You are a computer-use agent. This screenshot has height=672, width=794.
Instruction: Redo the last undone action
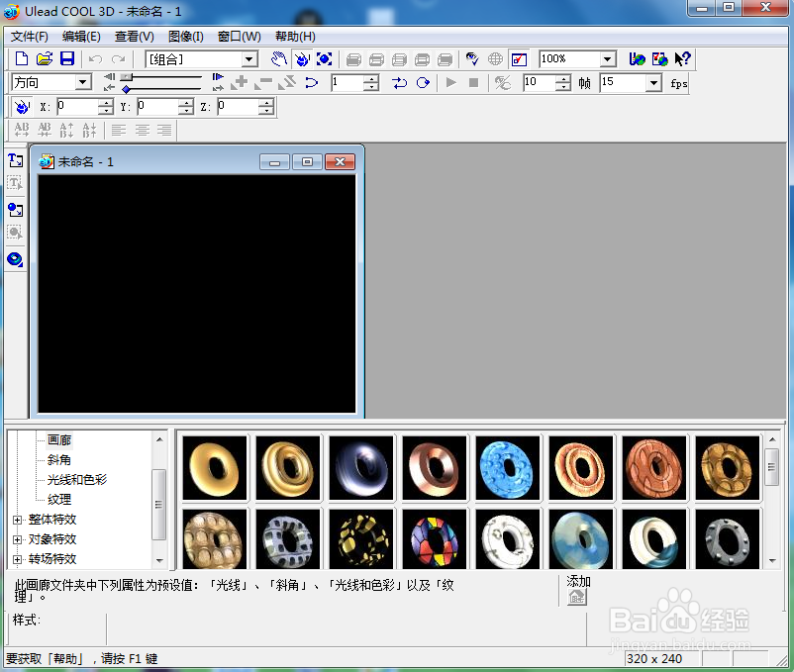click(x=119, y=59)
